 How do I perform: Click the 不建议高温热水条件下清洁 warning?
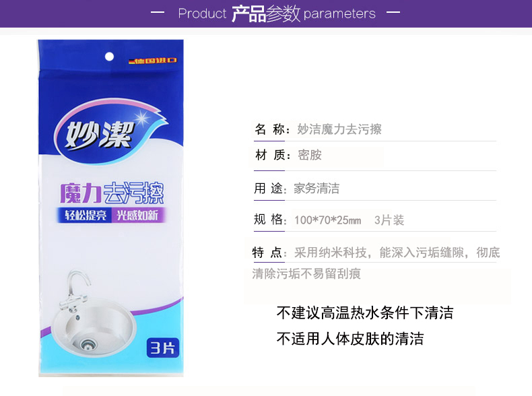(365, 312)
